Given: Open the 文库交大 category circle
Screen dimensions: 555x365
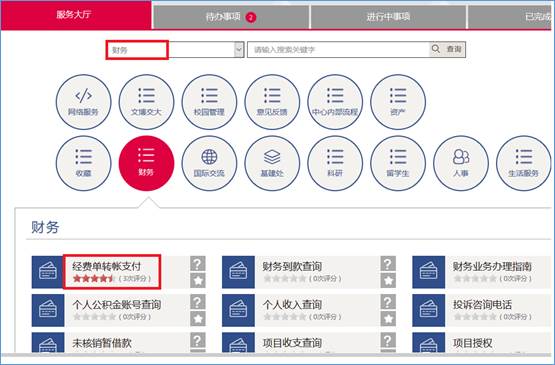Looking at the screenshot, I should (146, 102).
